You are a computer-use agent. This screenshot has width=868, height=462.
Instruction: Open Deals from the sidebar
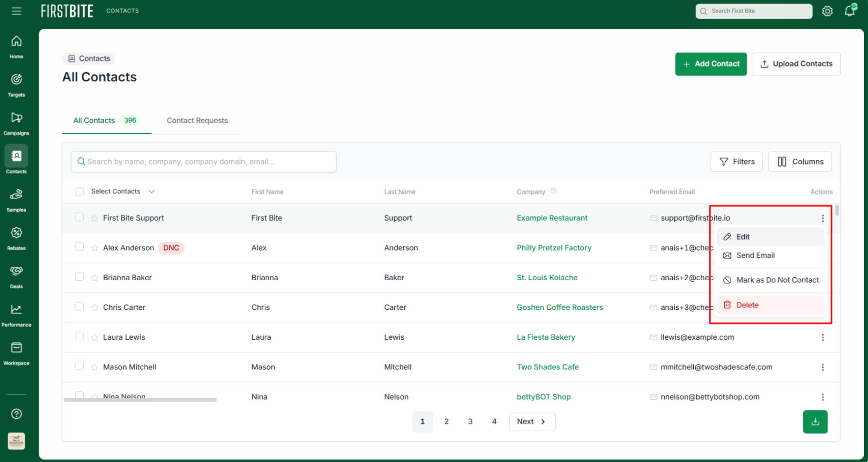tap(16, 277)
